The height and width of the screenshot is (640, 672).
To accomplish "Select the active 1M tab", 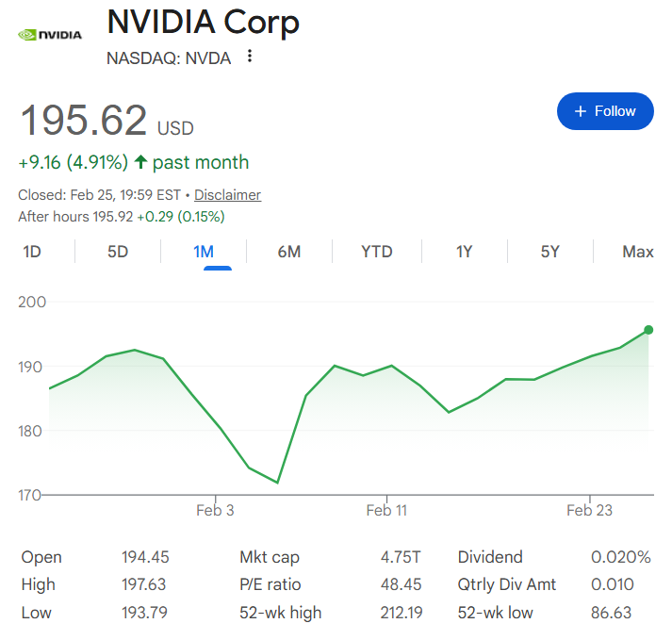I will [x=204, y=252].
